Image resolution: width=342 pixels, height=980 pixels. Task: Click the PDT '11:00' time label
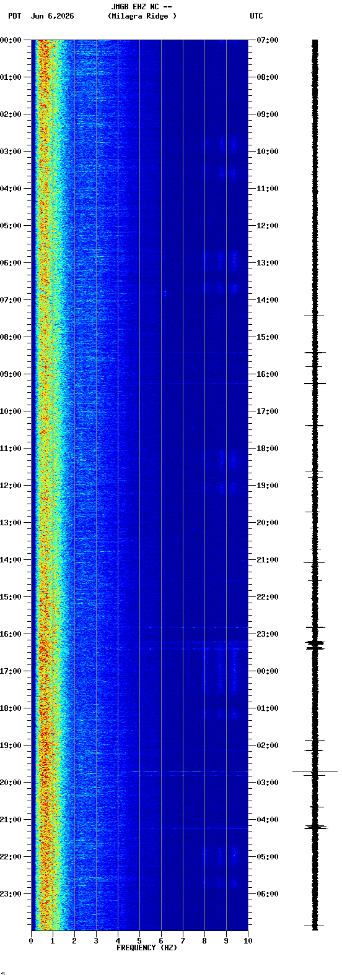[11, 449]
